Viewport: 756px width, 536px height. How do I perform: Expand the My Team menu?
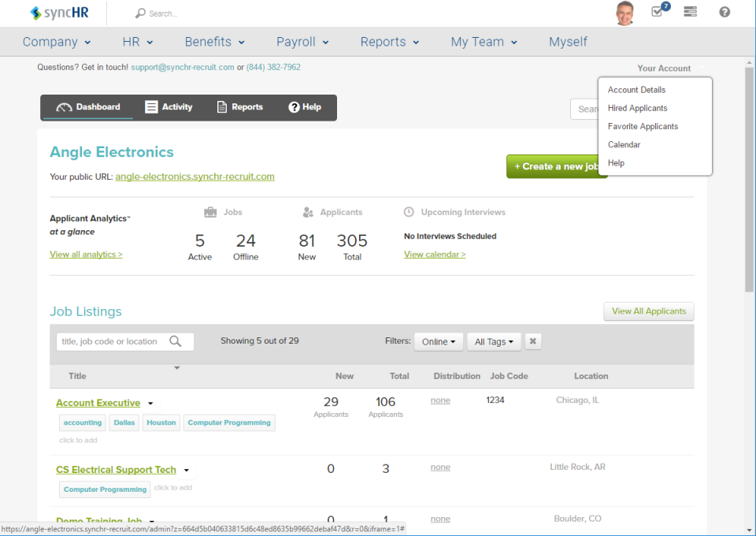coord(484,42)
